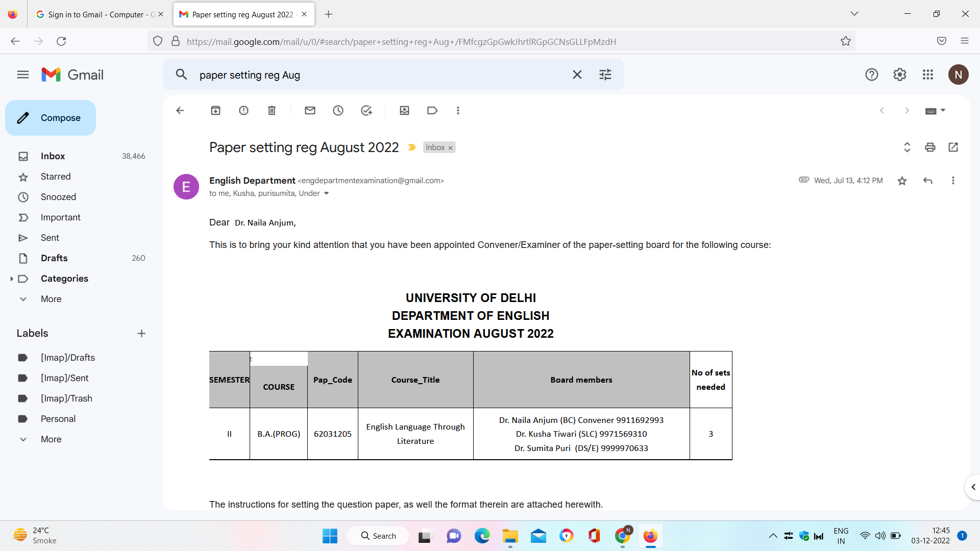Open Google Account avatar N
980x551 pixels.
959,74
